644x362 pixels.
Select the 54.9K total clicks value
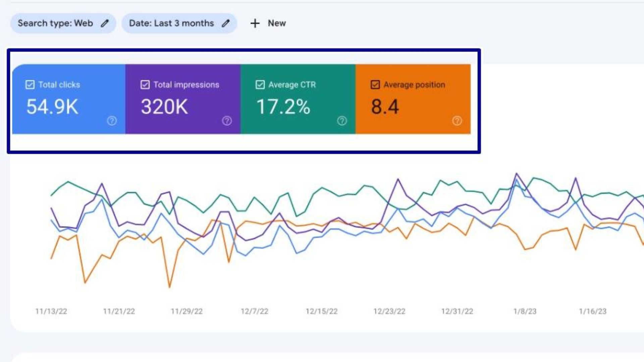tap(52, 107)
